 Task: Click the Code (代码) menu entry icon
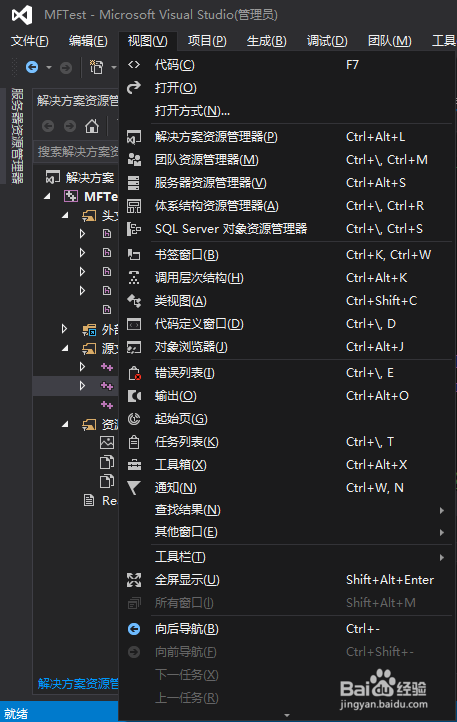point(134,64)
